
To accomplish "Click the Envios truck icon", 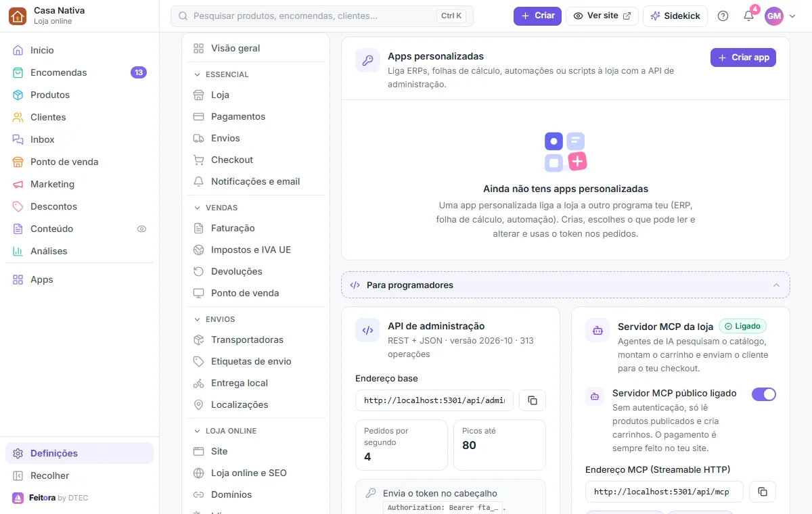I will (198, 138).
